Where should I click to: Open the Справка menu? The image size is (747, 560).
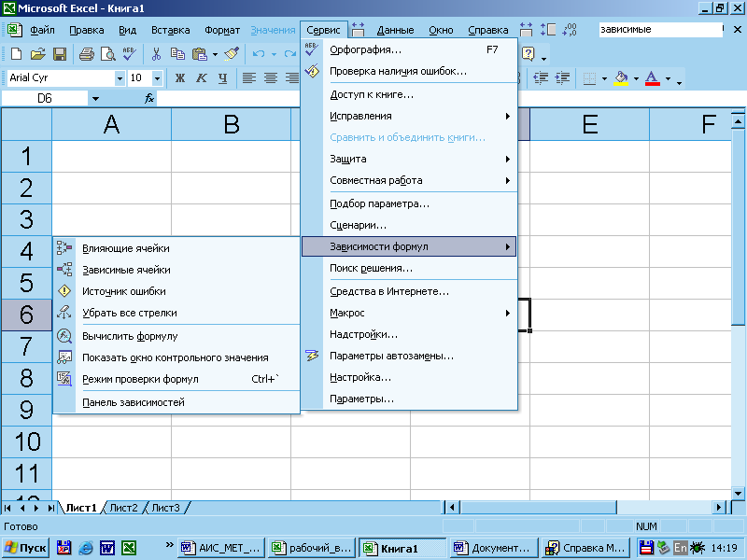[x=487, y=30]
